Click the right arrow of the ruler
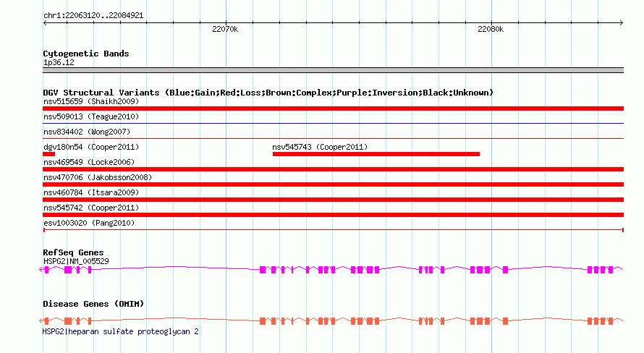Viewport: 644px width, 353px height. [622, 23]
